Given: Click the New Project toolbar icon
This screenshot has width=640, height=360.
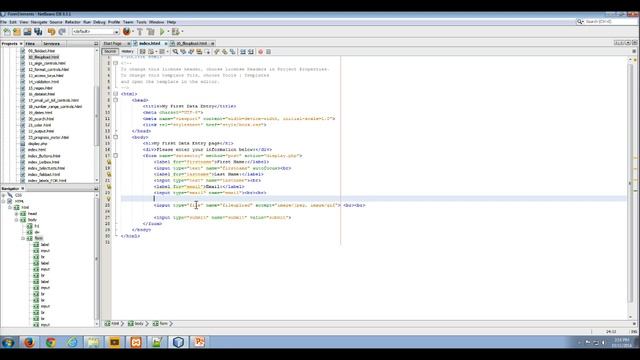Looking at the screenshot, I should pyautogui.click(x=17, y=32).
